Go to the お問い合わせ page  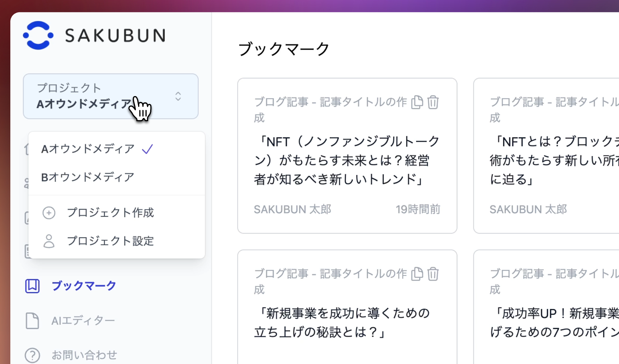[x=84, y=355]
